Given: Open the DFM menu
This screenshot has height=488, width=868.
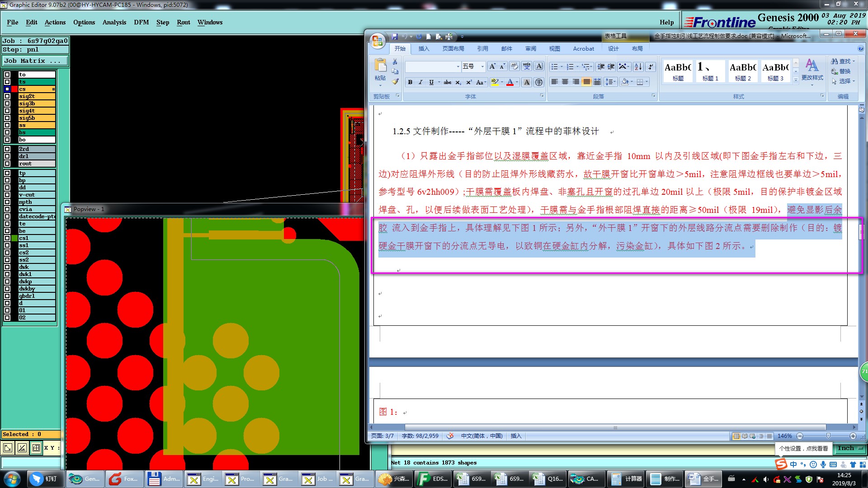Looking at the screenshot, I should tap(141, 22).
